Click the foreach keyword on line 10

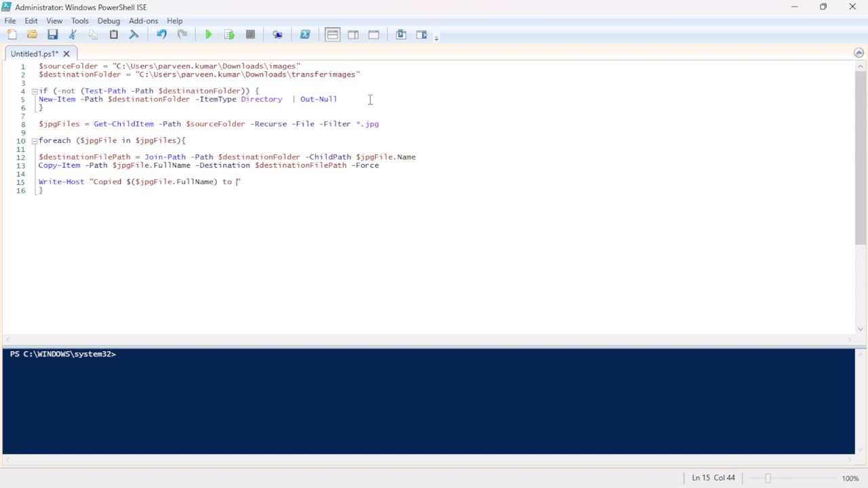pyautogui.click(x=55, y=141)
